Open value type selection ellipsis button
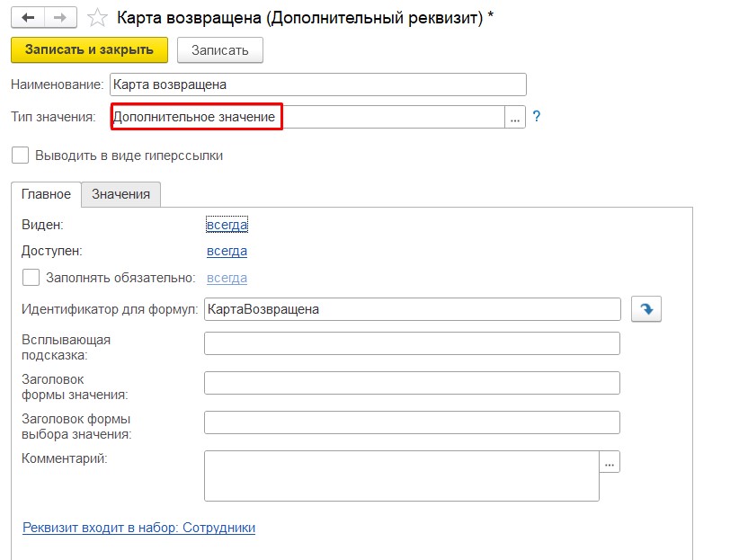Image resolution: width=730 pixels, height=560 pixels. pyautogui.click(x=515, y=118)
